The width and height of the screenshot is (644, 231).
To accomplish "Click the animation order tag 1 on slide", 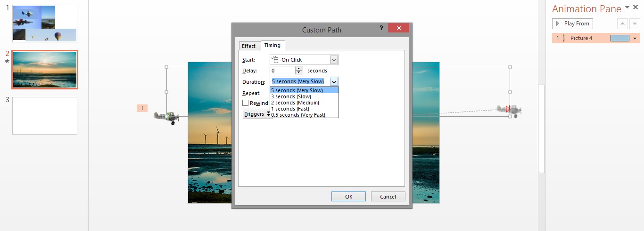I will [142, 108].
